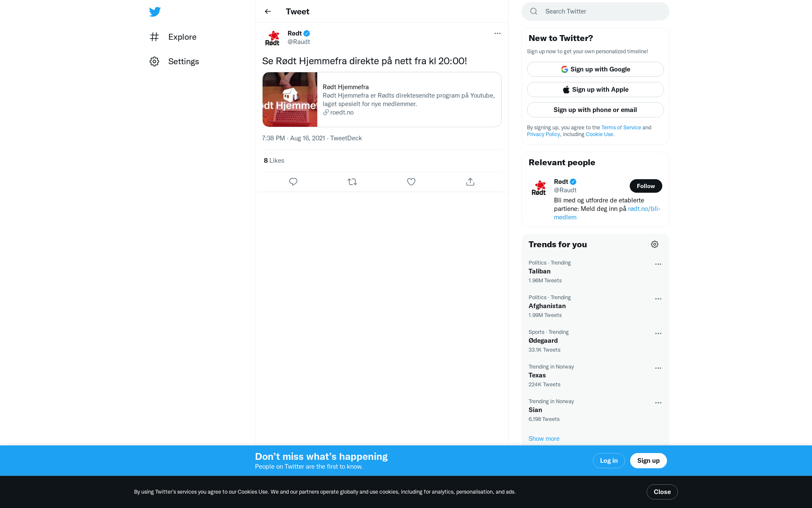Close the cookie notice banner
The height and width of the screenshot is (508, 812).
[x=662, y=492]
